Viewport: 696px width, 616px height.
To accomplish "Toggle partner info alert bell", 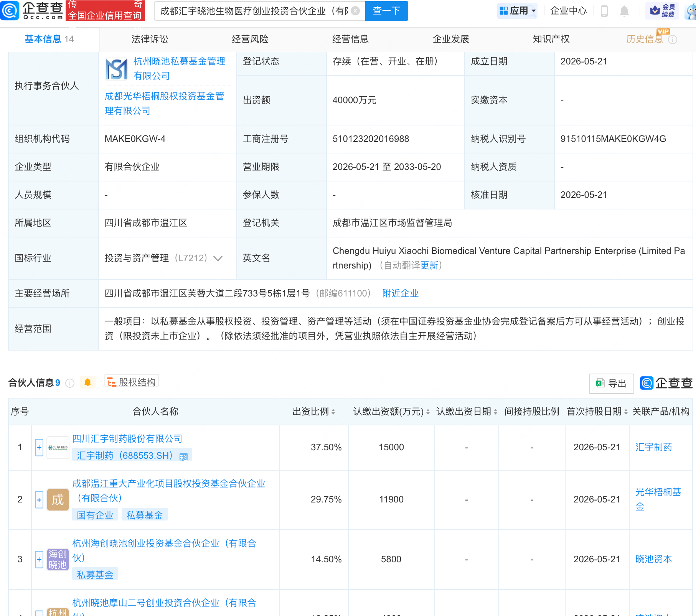I will click(x=87, y=382).
